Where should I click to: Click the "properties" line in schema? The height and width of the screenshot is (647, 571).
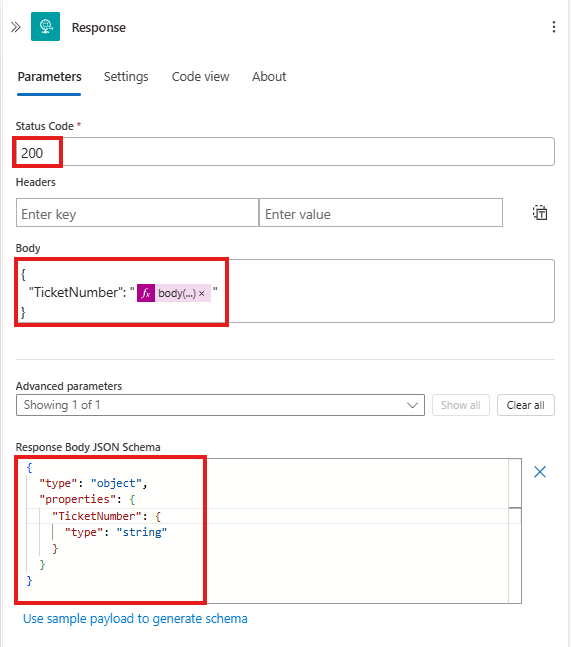87,500
